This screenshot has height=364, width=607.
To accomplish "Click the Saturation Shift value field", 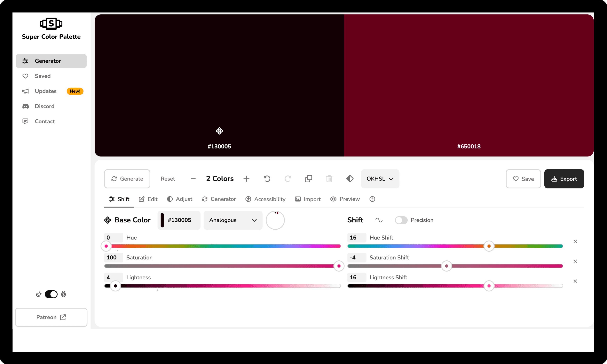I will point(357,257).
